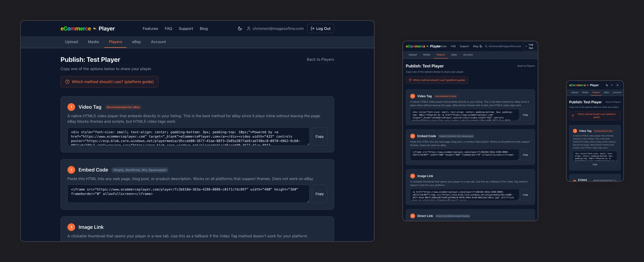Click the eCommerce Player logo in desktop view
The width and height of the screenshot is (644, 262).
(88, 29)
